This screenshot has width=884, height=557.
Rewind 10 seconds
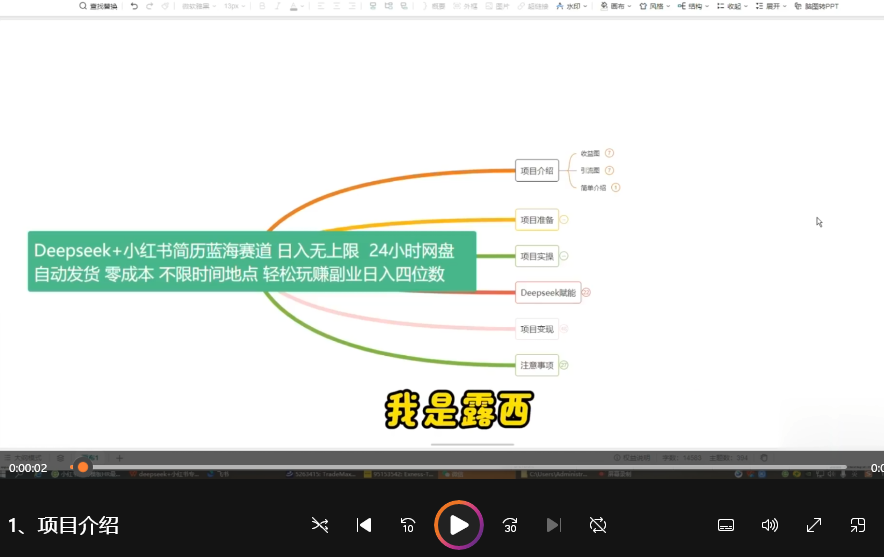coord(408,525)
